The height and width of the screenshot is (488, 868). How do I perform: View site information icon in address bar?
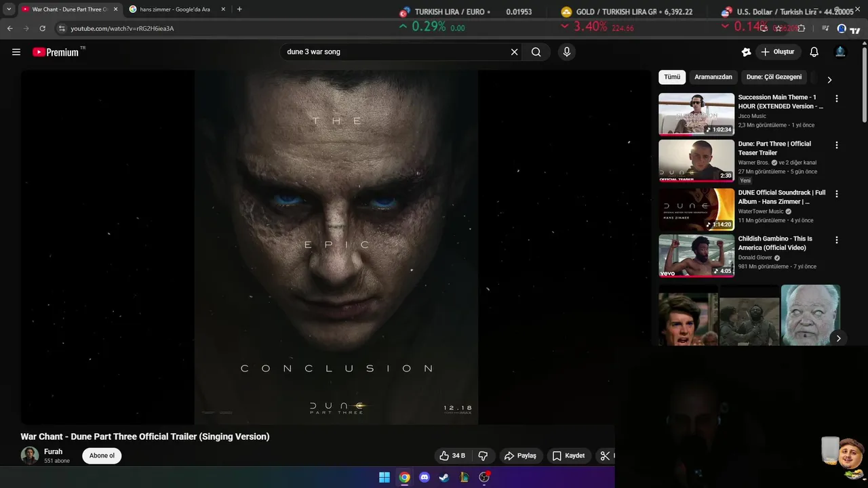(62, 28)
